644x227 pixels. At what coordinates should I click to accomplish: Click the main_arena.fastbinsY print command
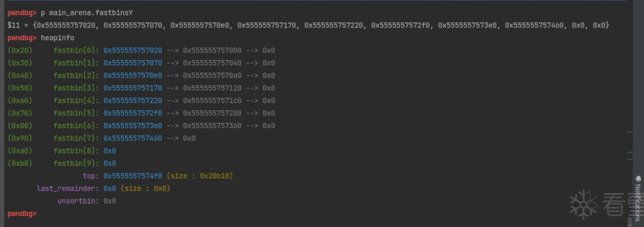[87, 12]
